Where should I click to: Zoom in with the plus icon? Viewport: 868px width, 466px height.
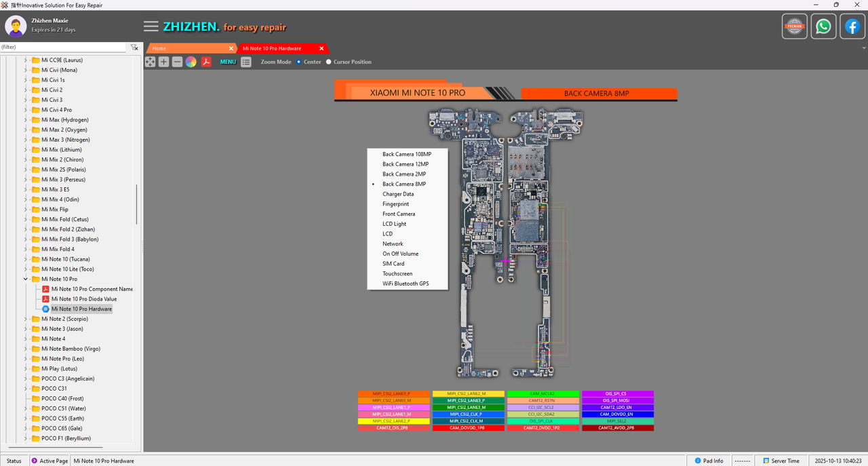tap(163, 62)
